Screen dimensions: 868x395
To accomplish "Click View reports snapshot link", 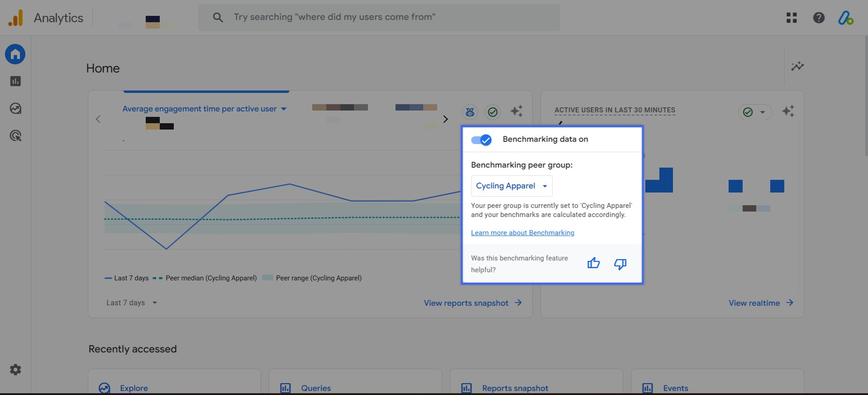I will 472,303.
